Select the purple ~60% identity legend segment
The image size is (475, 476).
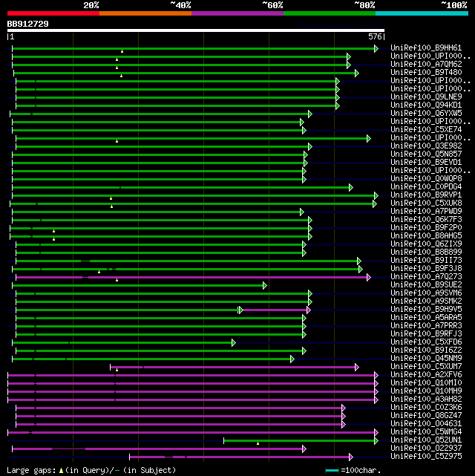237,13
